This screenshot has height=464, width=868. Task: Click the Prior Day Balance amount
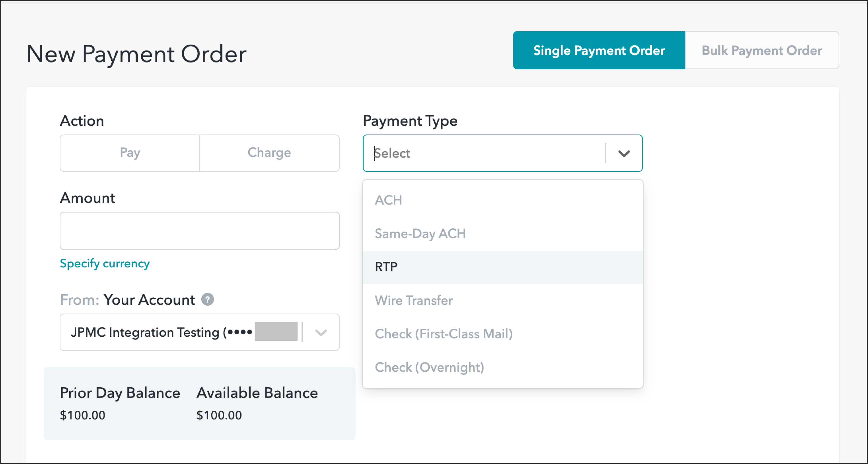coord(82,415)
